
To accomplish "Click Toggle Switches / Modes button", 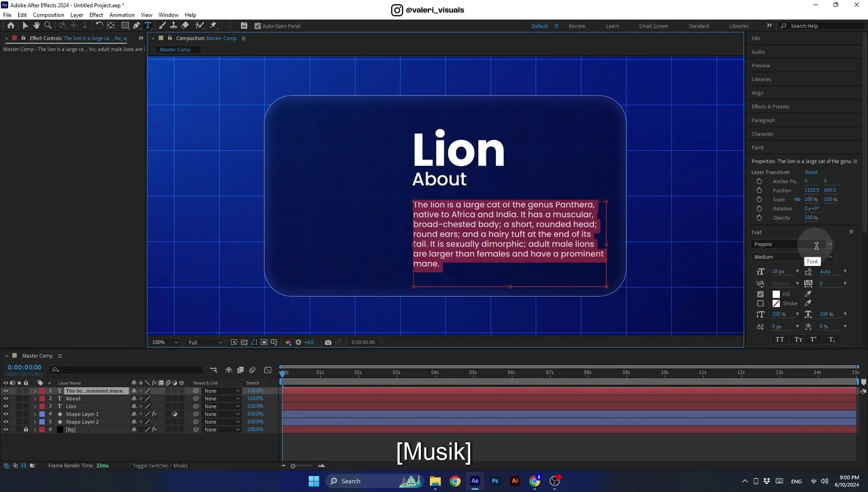I will click(x=160, y=466).
